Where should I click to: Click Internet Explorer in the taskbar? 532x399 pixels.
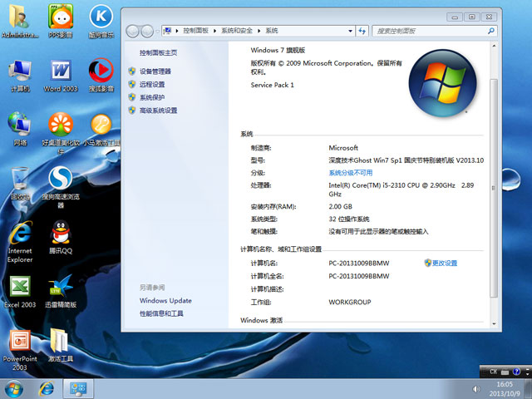pos(47,388)
